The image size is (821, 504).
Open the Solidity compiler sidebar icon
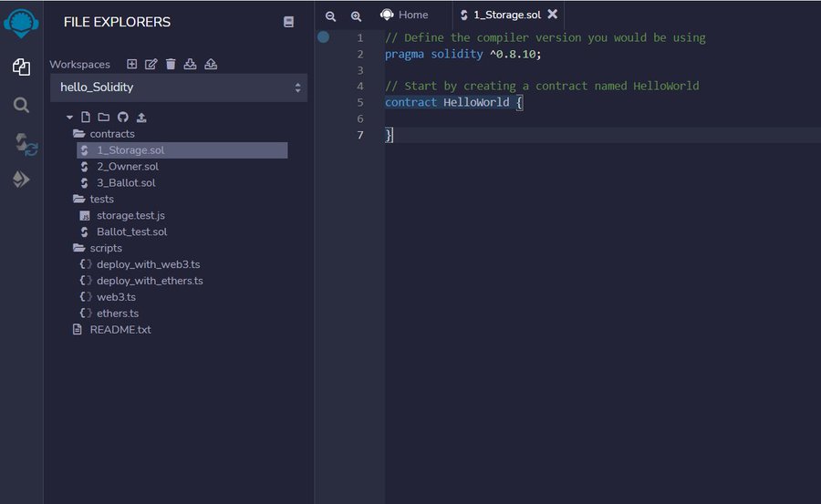point(25,144)
